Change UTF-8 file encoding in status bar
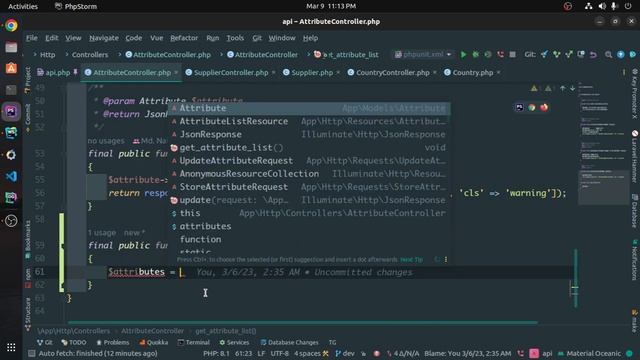 pos(280,353)
